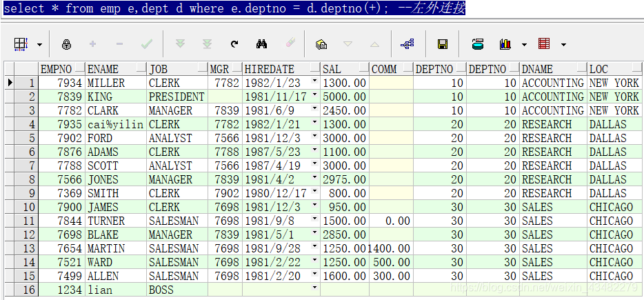Screen dimensions: 644x300
Task: Select the commission cell '500.00'
Action: tap(391, 262)
